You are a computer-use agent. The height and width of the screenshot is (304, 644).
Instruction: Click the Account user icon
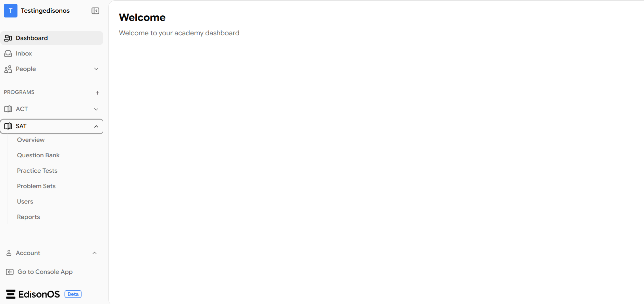(9, 253)
